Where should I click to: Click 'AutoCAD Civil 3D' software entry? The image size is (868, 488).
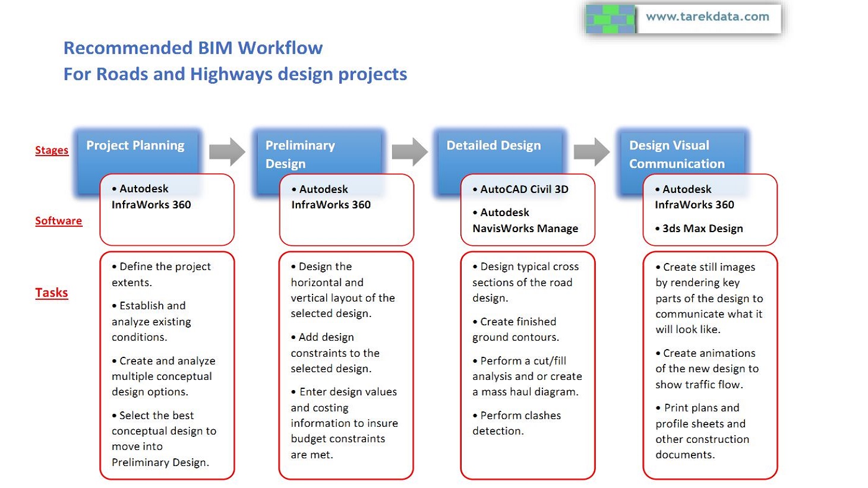click(520, 189)
